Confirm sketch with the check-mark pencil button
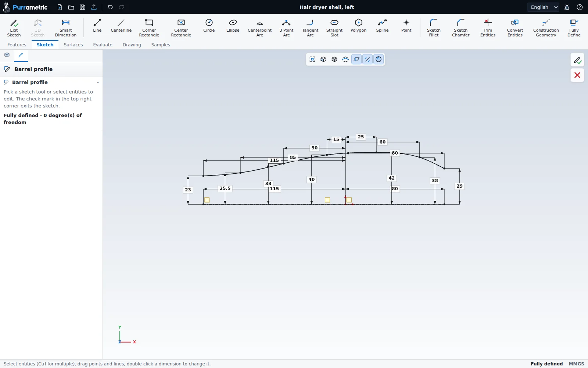 click(577, 60)
